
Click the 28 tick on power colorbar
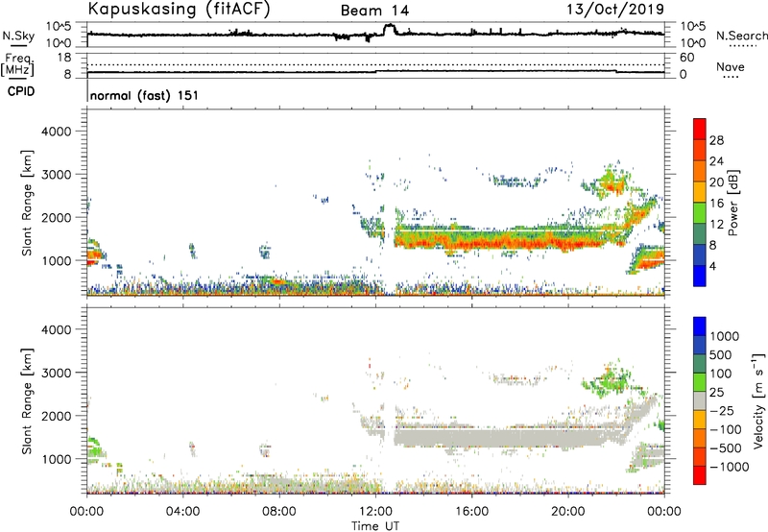pyautogui.click(x=716, y=140)
